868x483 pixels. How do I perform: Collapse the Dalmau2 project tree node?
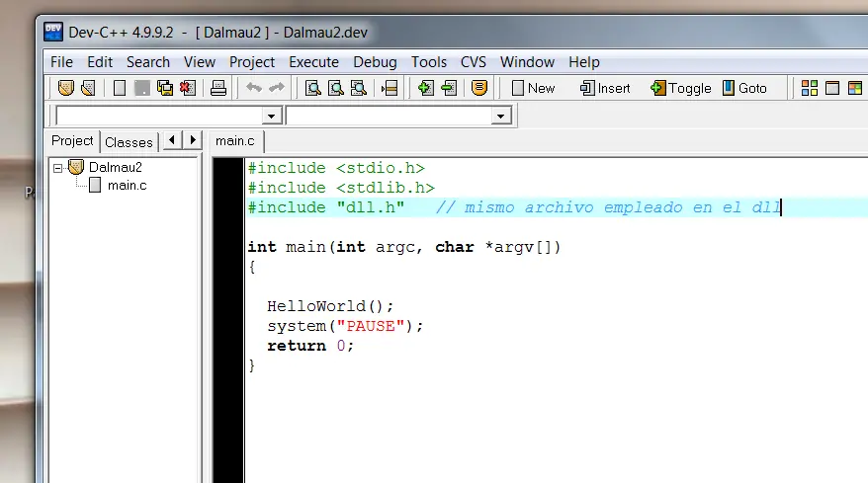(57, 168)
